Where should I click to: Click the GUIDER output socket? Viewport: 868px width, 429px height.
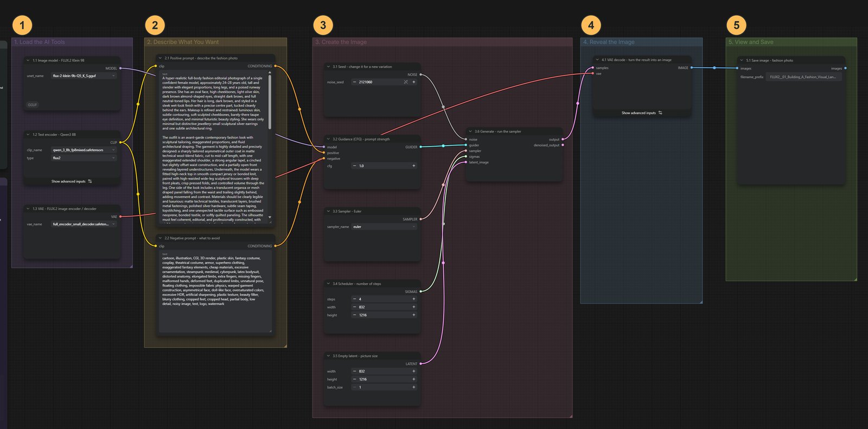tap(420, 147)
